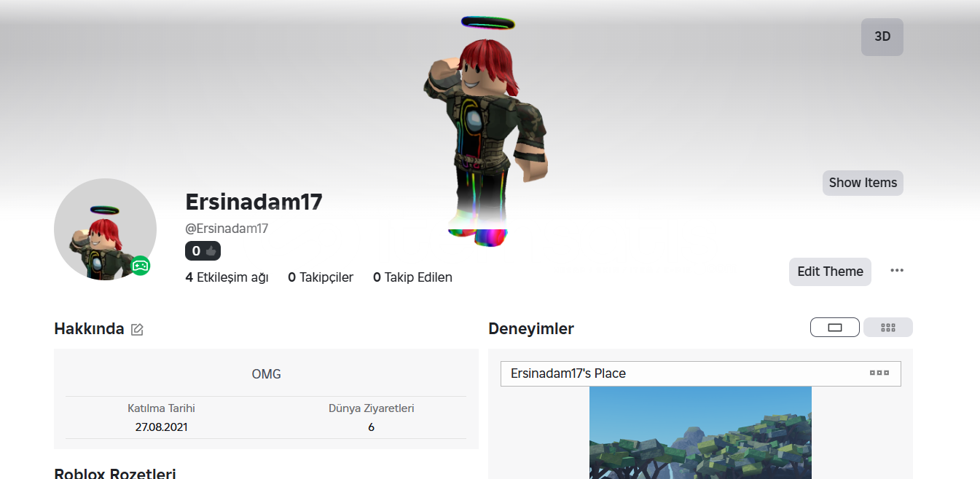The image size is (980, 479).
Task: Open the 4 Etkileşim ağı list
Action: (227, 277)
